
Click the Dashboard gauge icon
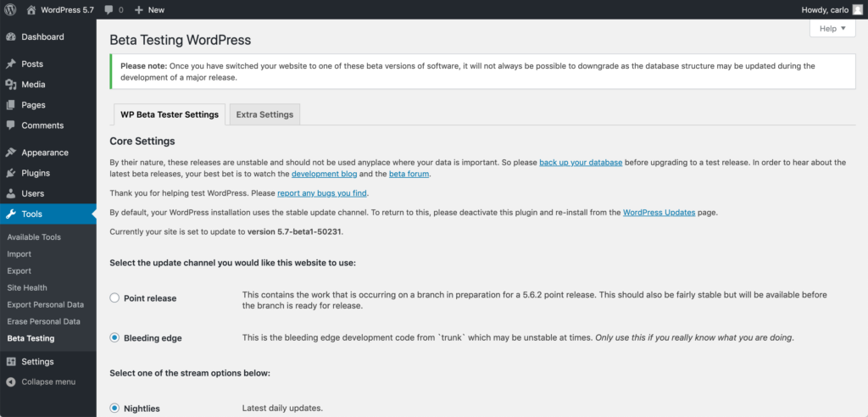tap(10, 36)
